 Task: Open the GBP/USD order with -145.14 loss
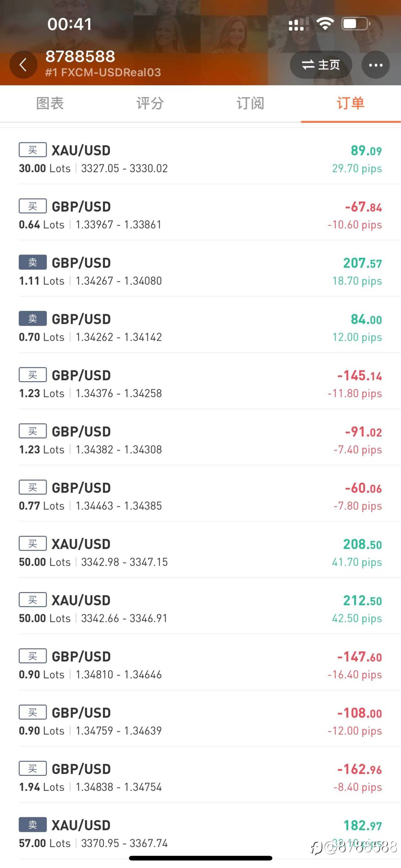click(200, 384)
